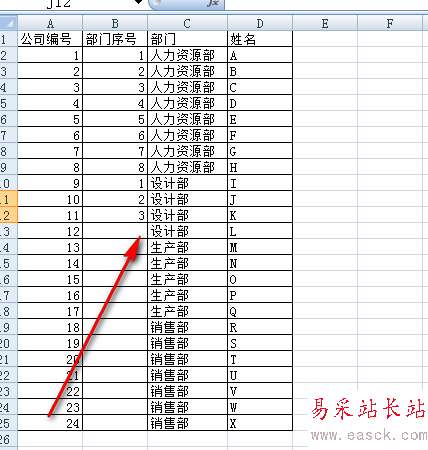Click 人力资源部 cell in name H row
Screen dimensions: 428x450
[187, 167]
